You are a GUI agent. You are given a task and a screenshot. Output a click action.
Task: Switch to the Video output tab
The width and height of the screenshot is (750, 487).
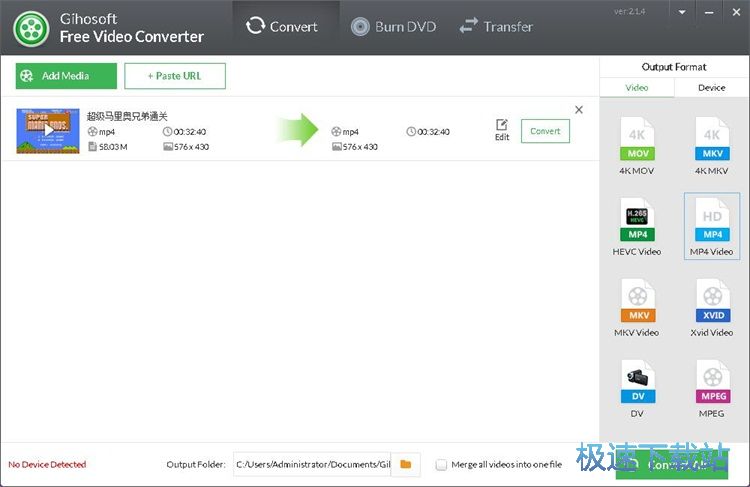[637, 88]
